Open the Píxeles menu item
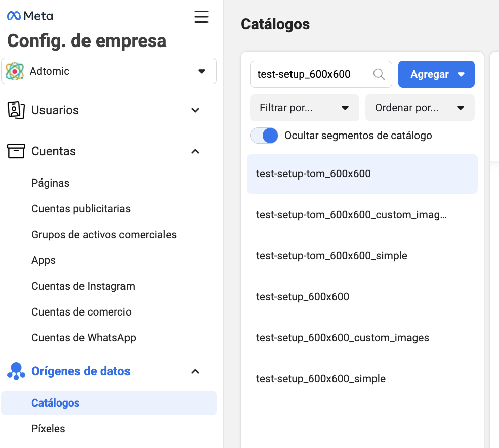 click(48, 429)
